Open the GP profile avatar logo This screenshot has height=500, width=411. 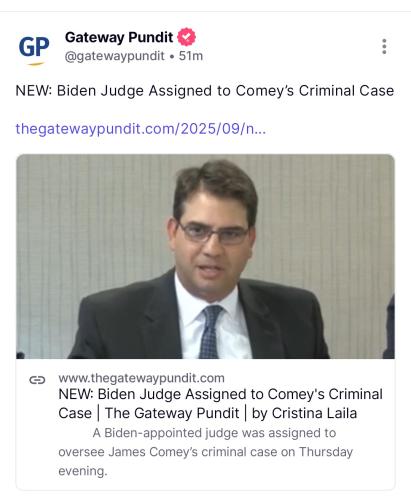point(34,50)
